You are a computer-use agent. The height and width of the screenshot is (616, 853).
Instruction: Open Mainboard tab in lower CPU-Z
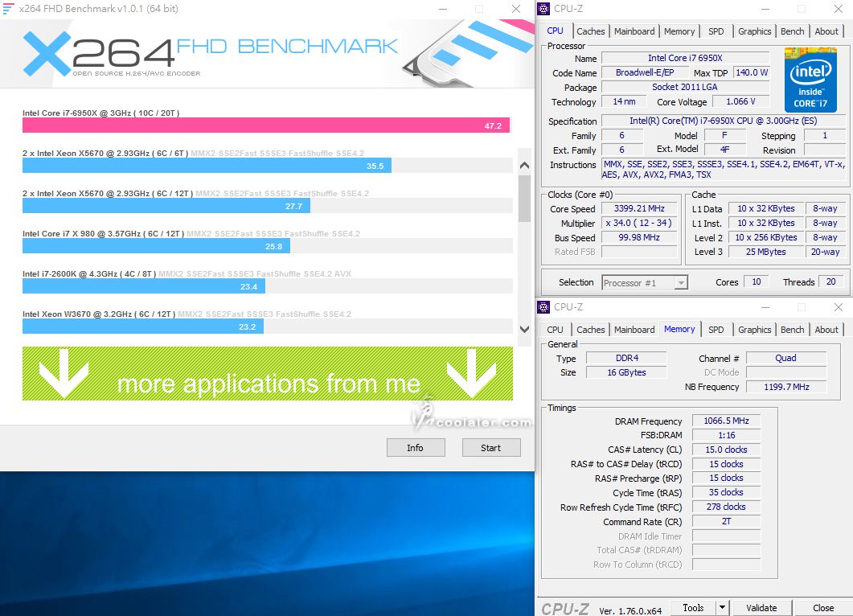tap(634, 330)
